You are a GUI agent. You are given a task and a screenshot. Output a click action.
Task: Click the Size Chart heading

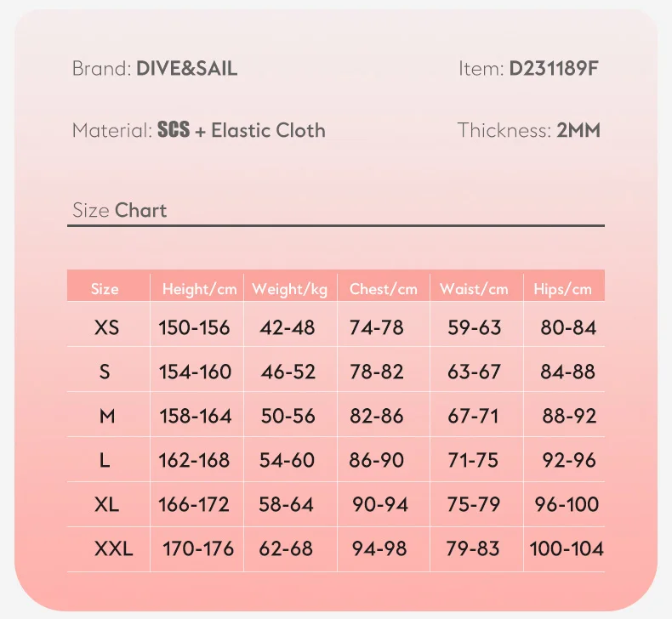(x=120, y=210)
